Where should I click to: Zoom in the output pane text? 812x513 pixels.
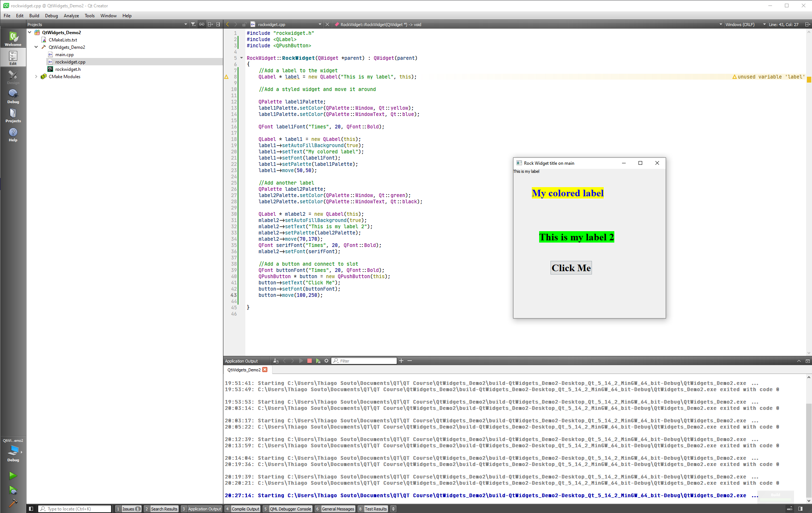tap(401, 361)
